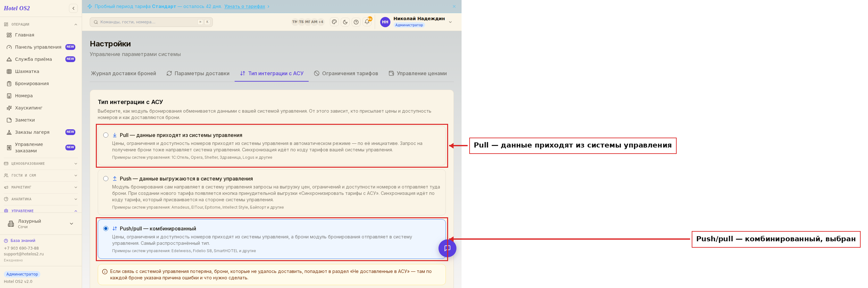
Task: Open the База знаний link
Action: tap(22, 241)
